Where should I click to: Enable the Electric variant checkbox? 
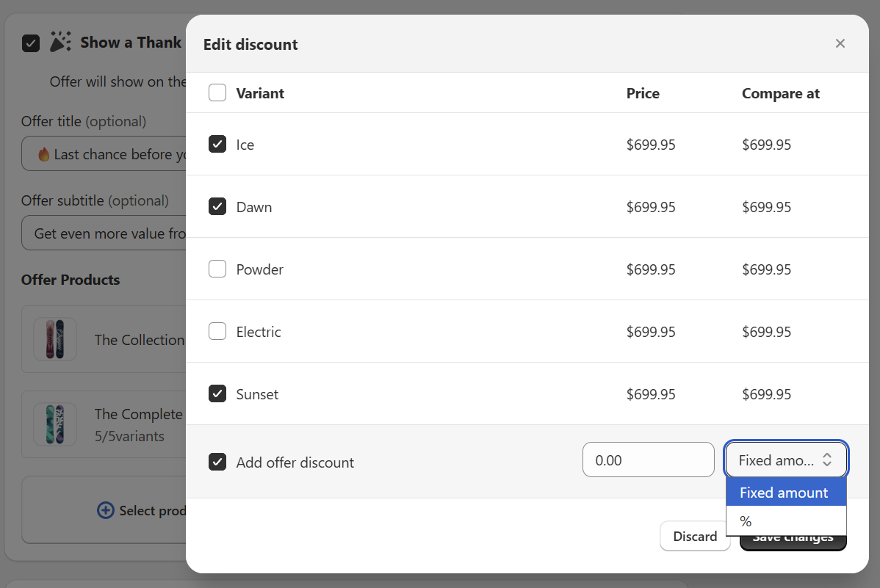217,332
